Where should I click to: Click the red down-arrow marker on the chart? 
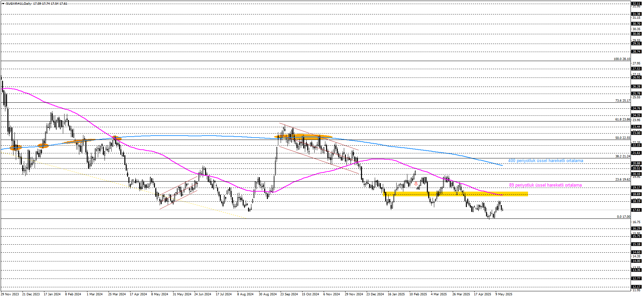[x=416, y=184]
